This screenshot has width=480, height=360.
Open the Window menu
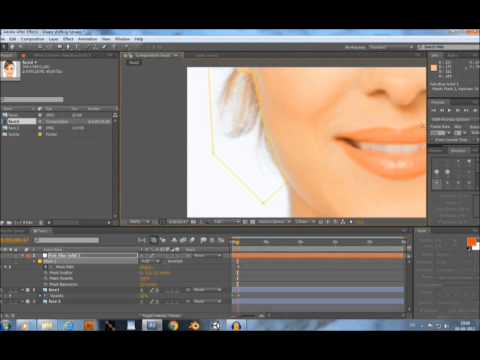(122, 39)
